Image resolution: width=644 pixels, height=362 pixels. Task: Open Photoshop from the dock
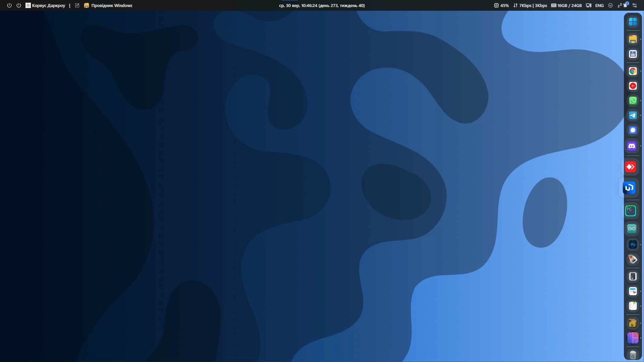tap(633, 245)
